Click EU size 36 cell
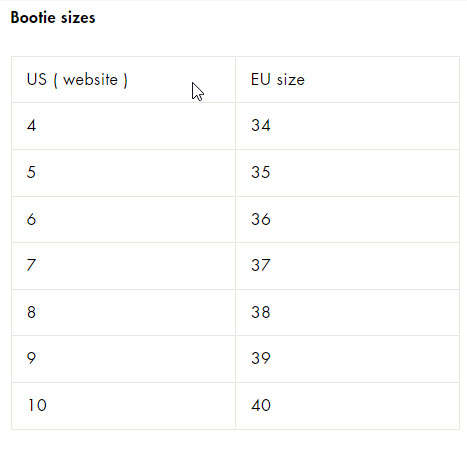467x456 pixels. point(348,220)
